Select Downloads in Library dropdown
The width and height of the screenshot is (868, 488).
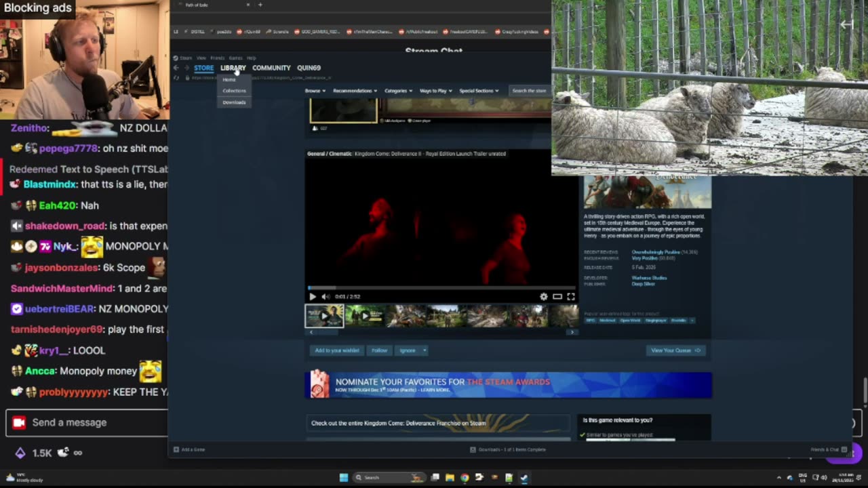(x=234, y=102)
